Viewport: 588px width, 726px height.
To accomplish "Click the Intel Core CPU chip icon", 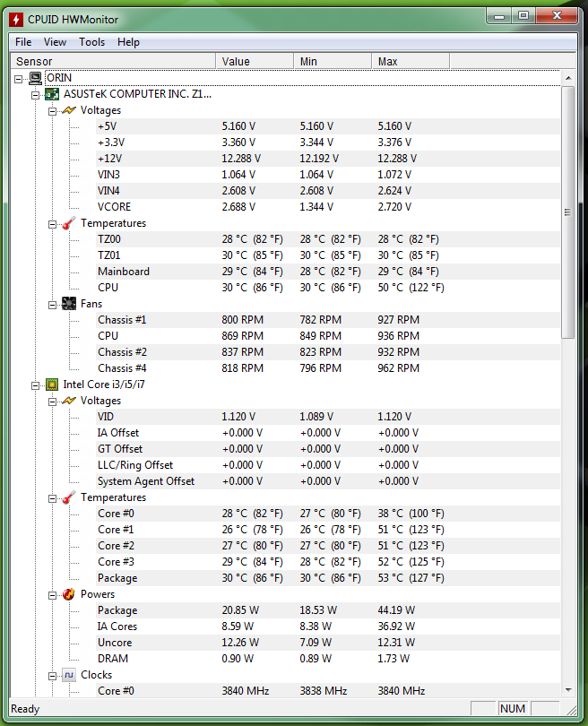I will click(52, 385).
